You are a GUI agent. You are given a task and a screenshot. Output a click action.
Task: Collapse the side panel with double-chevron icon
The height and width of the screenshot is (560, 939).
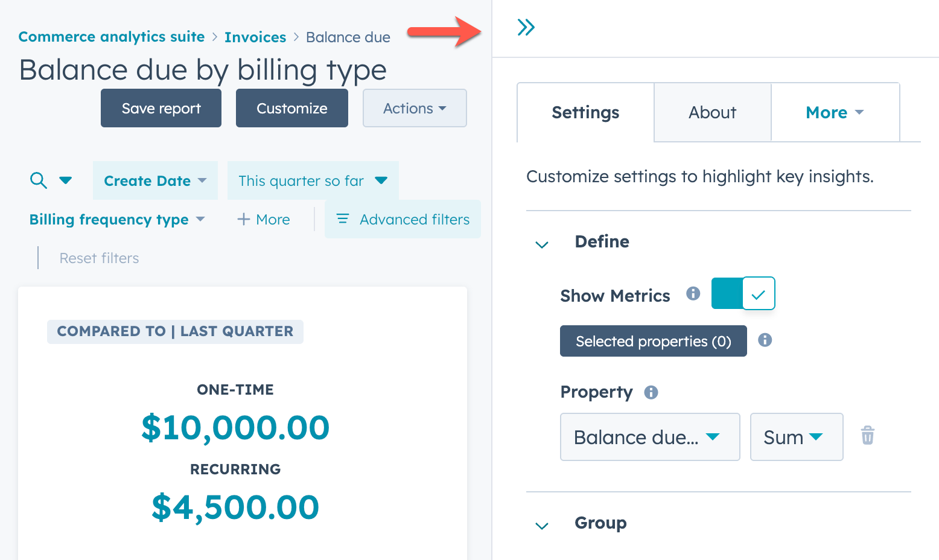(526, 27)
